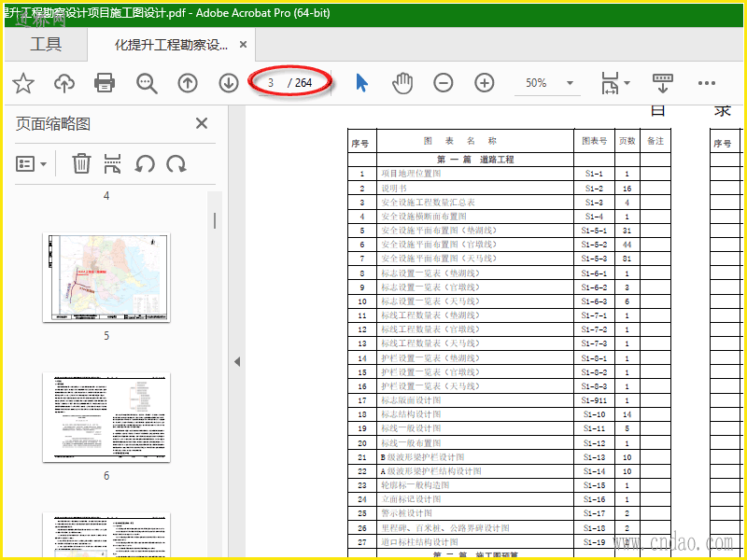This screenshot has height=560, width=747.
Task: Click table entry 安全设施工程数量汇总表
Action: (x=428, y=203)
